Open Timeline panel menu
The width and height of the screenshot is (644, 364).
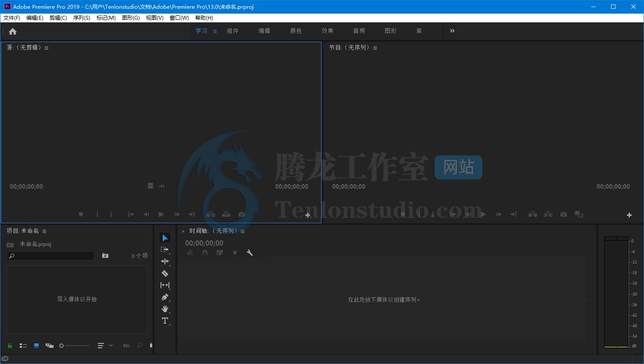tap(243, 231)
